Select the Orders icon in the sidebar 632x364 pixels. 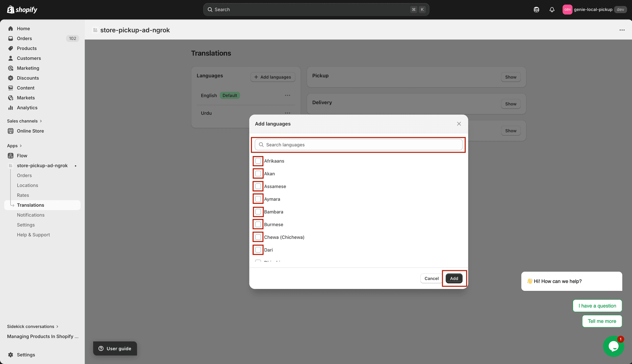pyautogui.click(x=11, y=38)
